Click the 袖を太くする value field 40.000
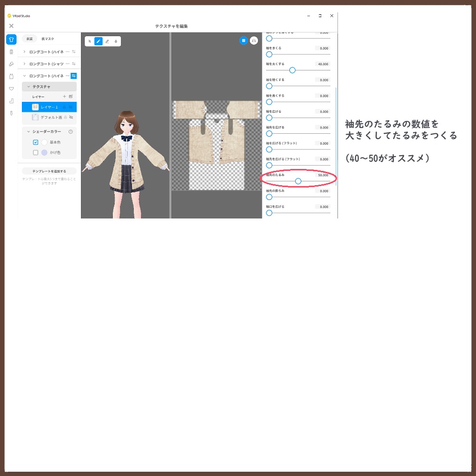476x476 pixels. point(323,64)
